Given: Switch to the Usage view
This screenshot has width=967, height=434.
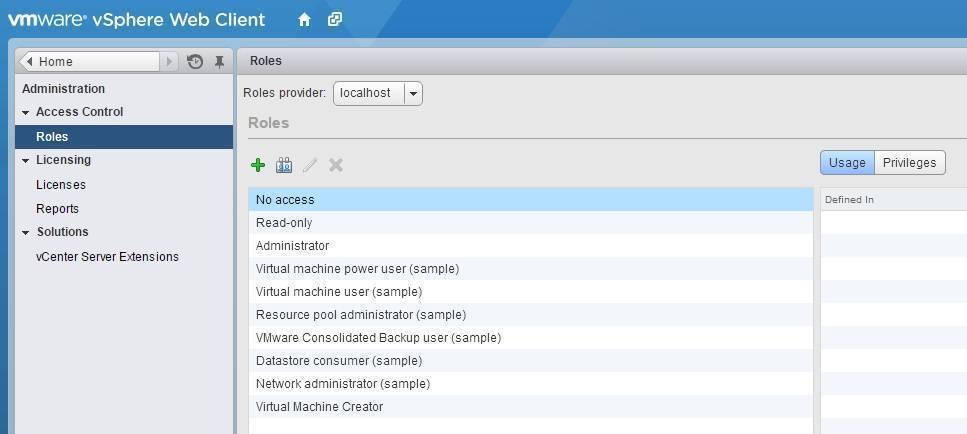Looking at the screenshot, I should pos(847,163).
